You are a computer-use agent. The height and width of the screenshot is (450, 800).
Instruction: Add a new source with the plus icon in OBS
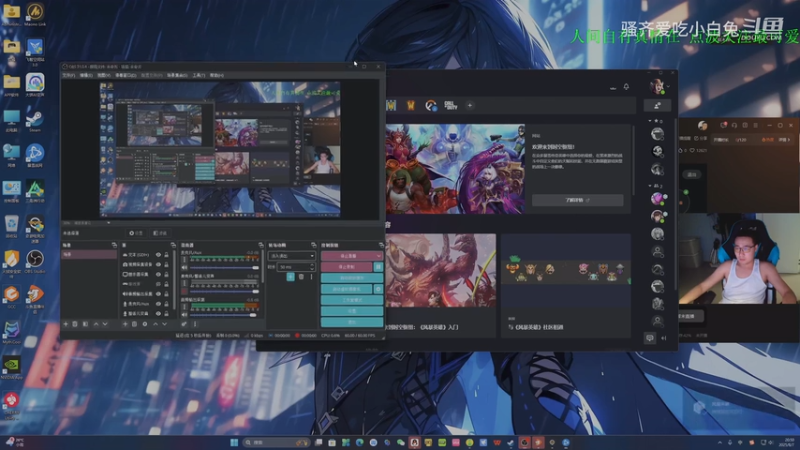click(x=125, y=324)
